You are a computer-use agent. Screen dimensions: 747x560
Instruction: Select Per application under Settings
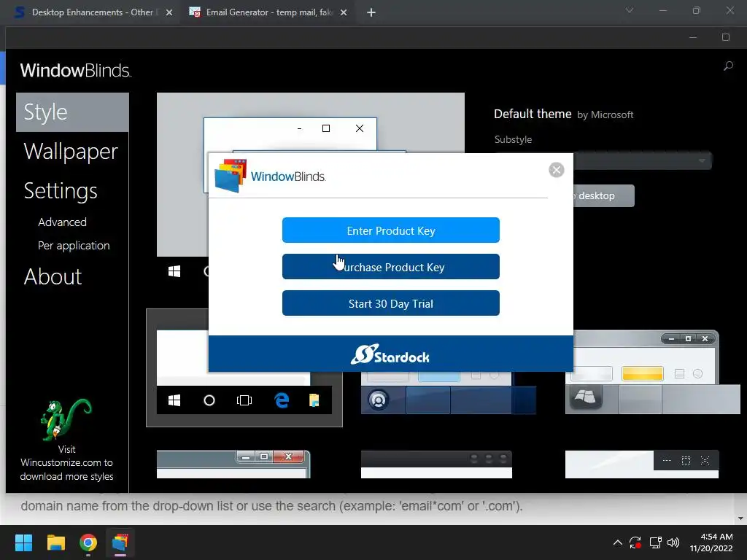point(74,246)
